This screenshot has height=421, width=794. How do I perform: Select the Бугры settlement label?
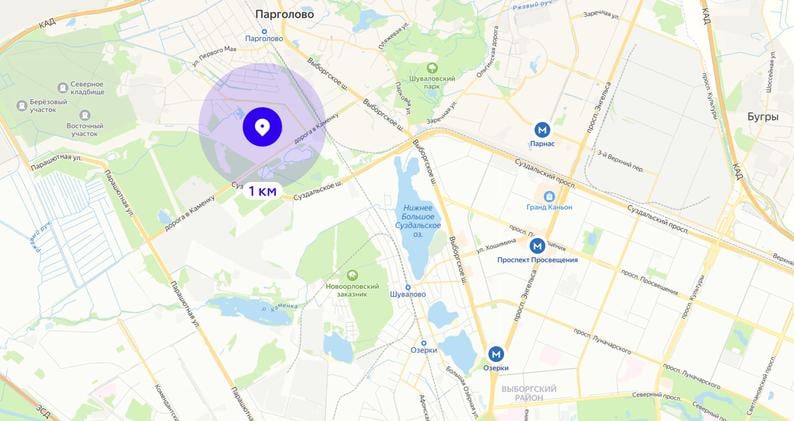pyautogui.click(x=763, y=117)
